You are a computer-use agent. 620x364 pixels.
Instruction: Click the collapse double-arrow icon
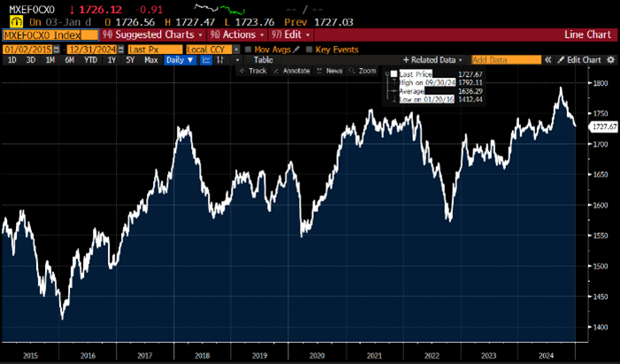pyautogui.click(x=548, y=60)
